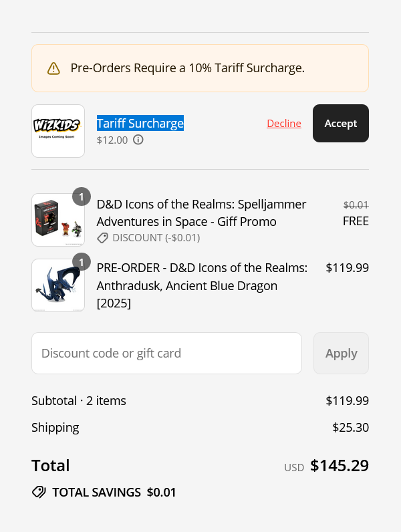Click quantity badge on the Giff Promo item
The width and height of the screenshot is (401, 532).
[x=82, y=196]
